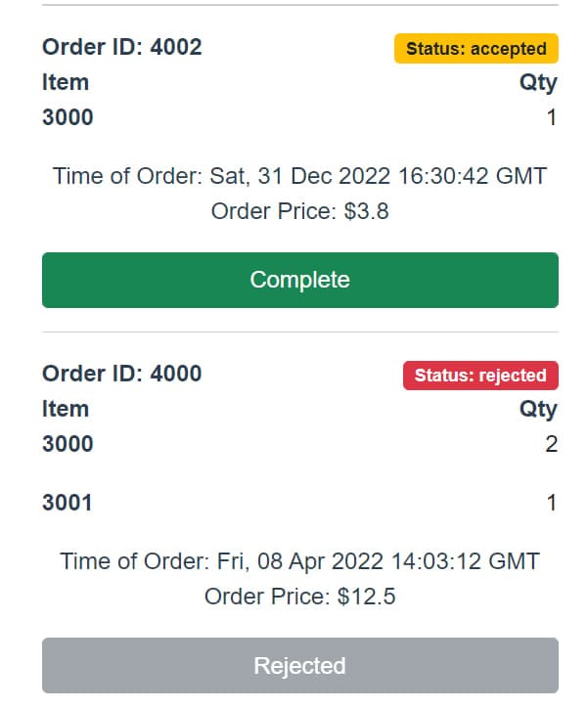The width and height of the screenshot is (588, 709).
Task: Click the 31 Dec 2022 order time
Action: click(299, 176)
